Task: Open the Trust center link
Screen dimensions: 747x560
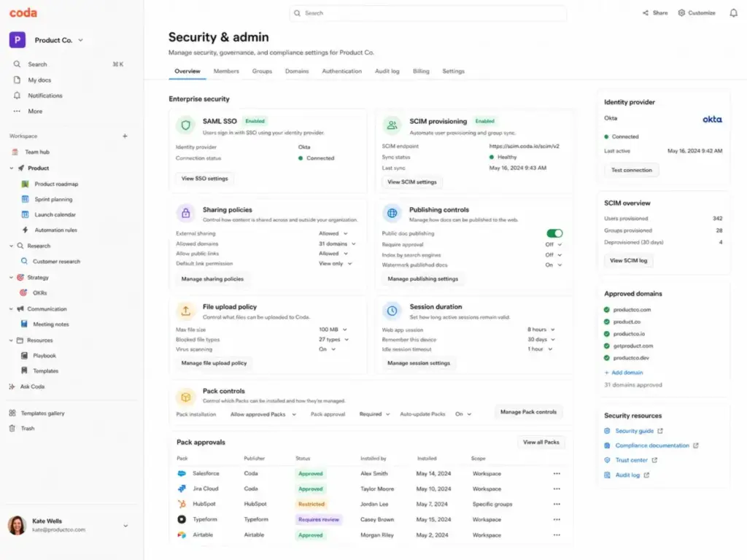Action: [631, 461]
